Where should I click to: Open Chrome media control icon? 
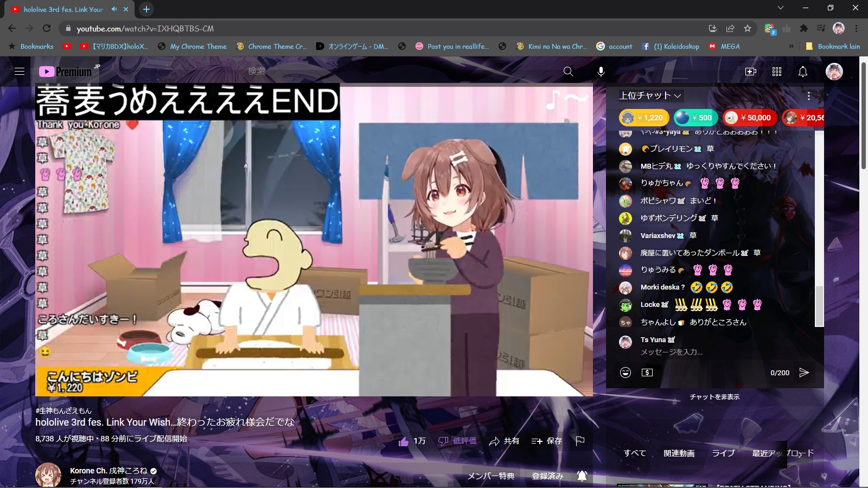click(x=821, y=28)
